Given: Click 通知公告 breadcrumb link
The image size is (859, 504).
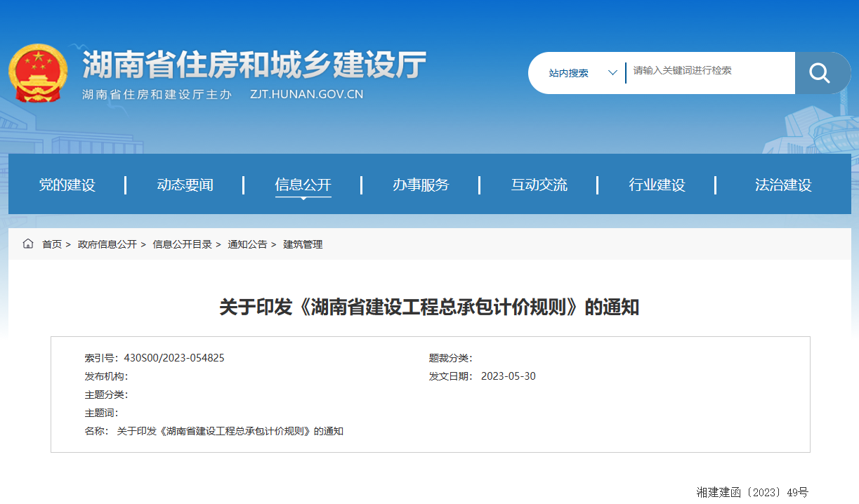Looking at the screenshot, I should (x=247, y=244).
